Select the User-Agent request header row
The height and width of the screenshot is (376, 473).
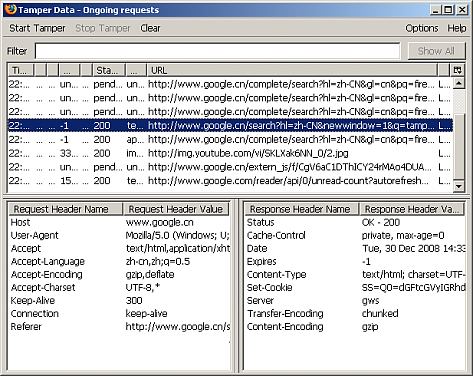(x=119, y=235)
